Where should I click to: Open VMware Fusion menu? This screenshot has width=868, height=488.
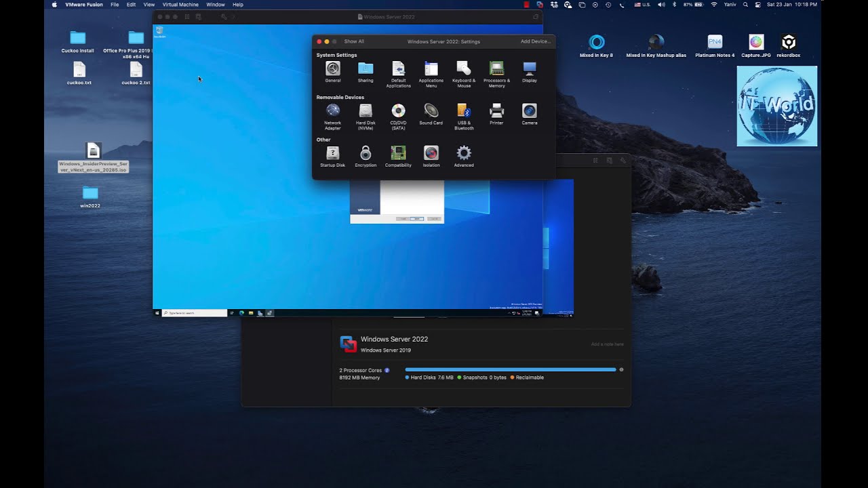(x=84, y=4)
